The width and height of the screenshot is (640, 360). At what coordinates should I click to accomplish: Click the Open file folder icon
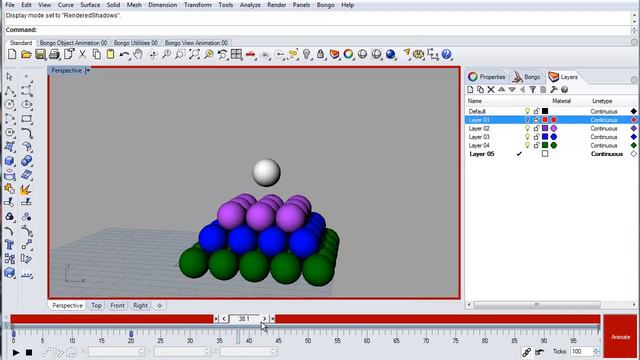tap(26, 54)
